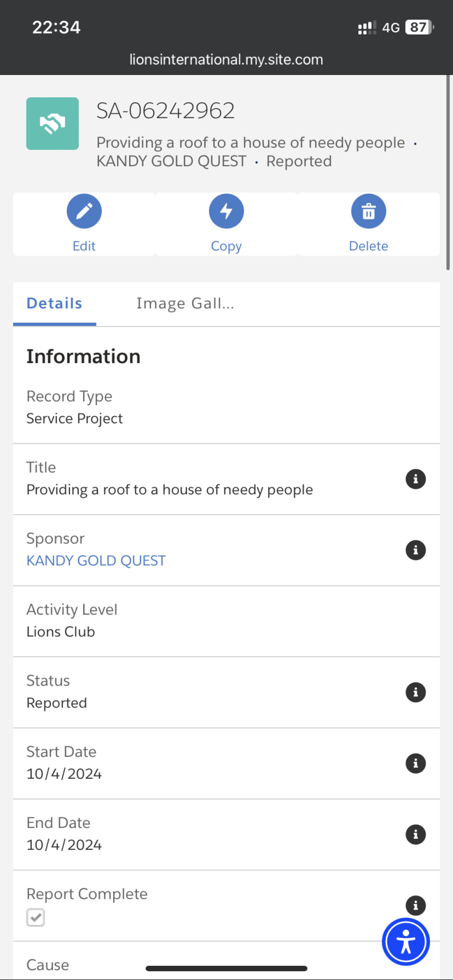
Task: Show info for the Sponsor field
Action: click(x=415, y=550)
